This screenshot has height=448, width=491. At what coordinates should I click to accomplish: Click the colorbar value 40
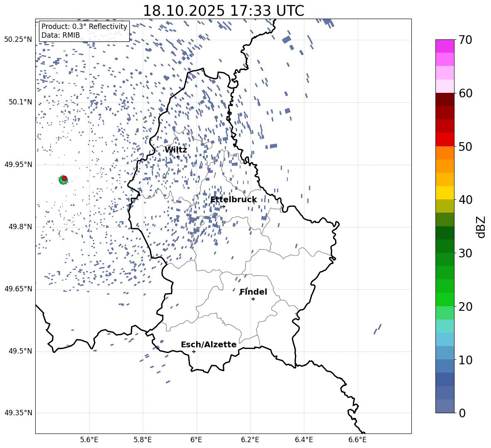pyautogui.click(x=465, y=200)
